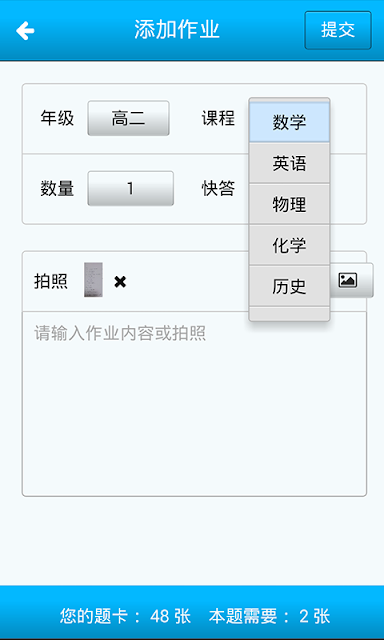
Task: Open the 数量 quantity dropdown showing 1
Action: tap(131, 189)
